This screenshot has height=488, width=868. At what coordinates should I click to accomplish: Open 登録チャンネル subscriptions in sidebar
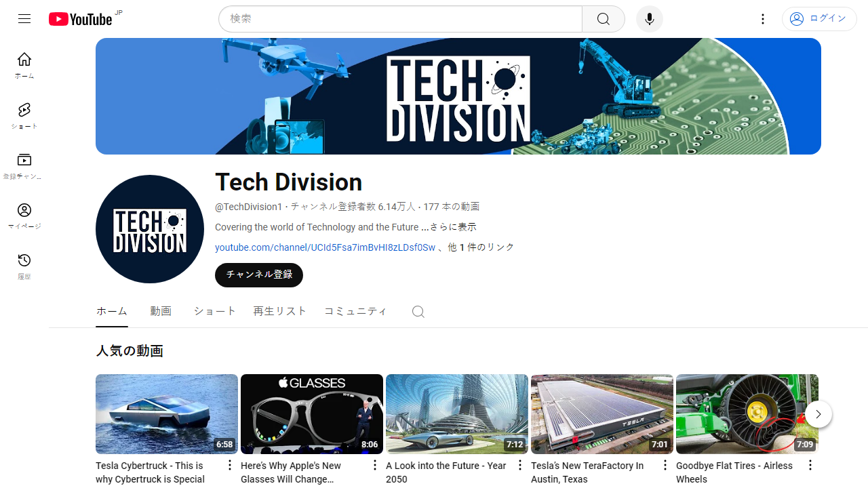(24, 166)
